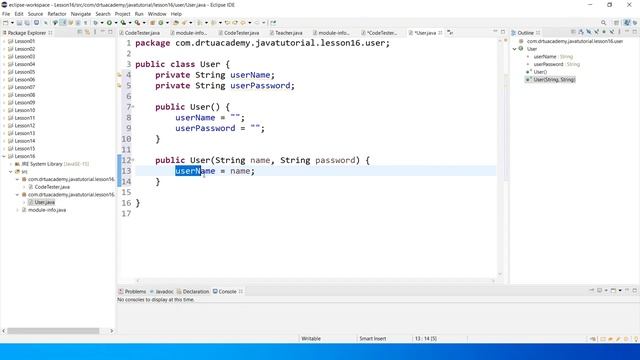Minimize the Package Explorer view
The width and height of the screenshot is (640, 360).
click(x=103, y=32)
